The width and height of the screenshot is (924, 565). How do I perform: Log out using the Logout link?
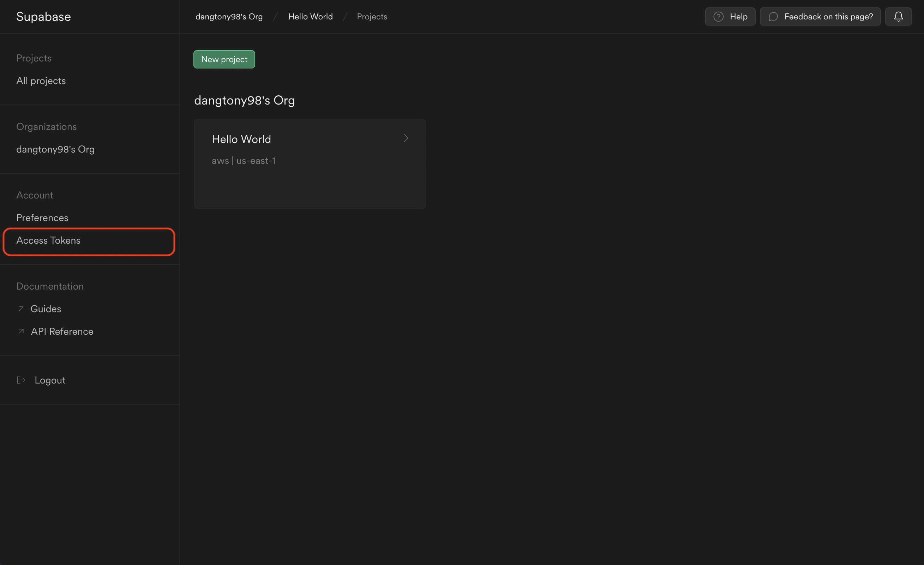tap(50, 380)
